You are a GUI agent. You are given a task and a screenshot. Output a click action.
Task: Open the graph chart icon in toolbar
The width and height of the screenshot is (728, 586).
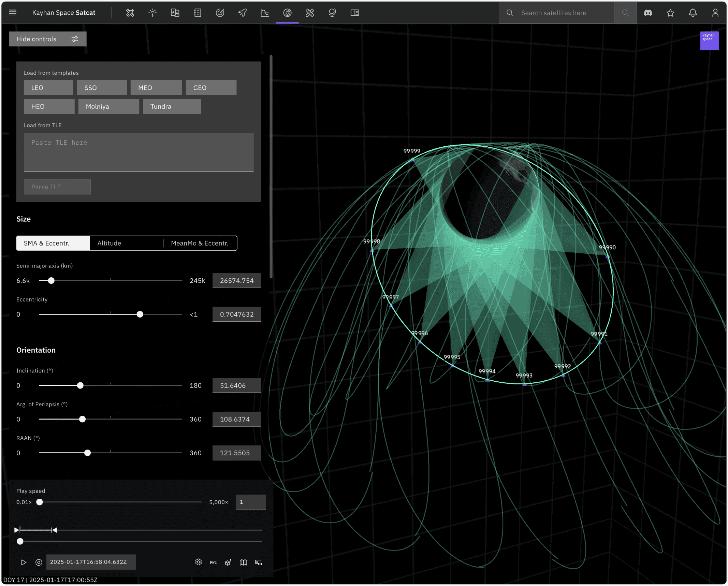pos(265,13)
